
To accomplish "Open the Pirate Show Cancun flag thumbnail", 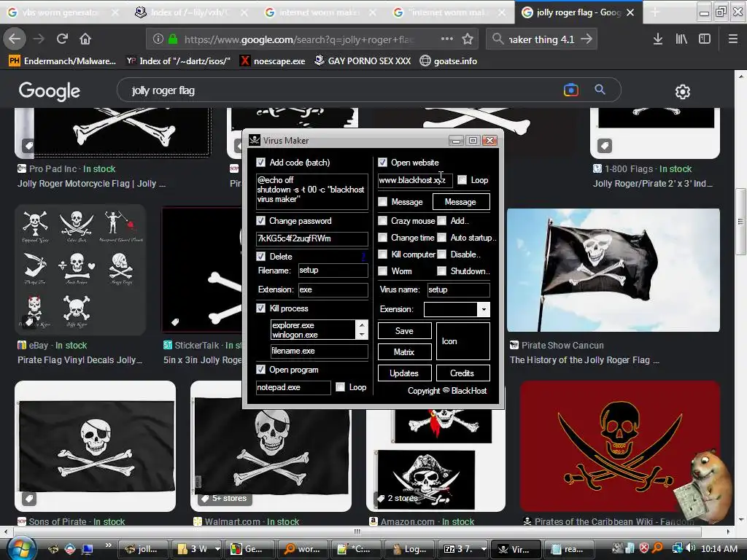I will (x=613, y=270).
